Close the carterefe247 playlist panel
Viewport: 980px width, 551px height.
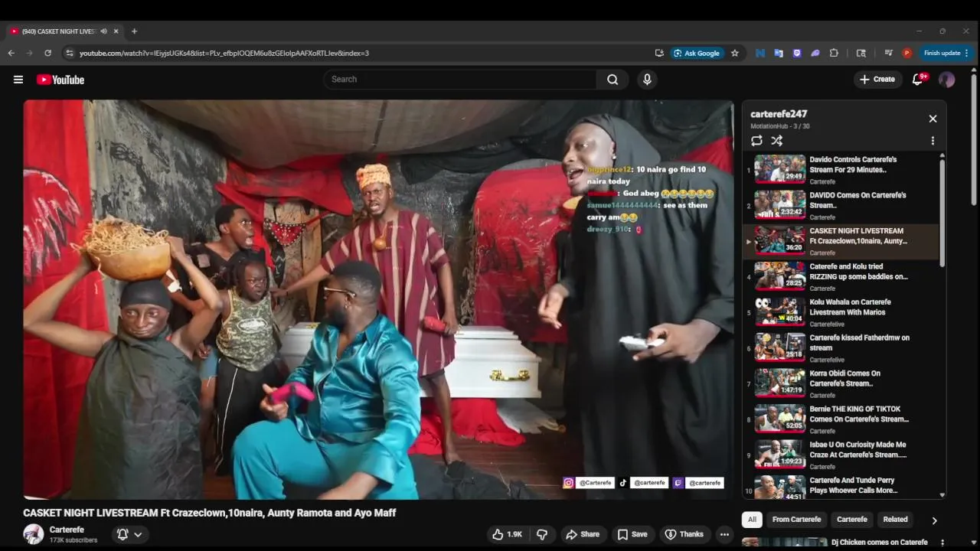(x=933, y=119)
